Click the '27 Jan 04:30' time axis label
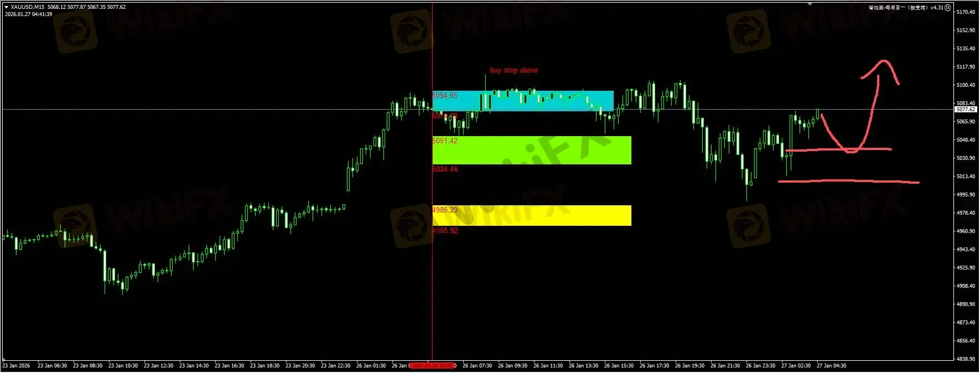The height and width of the screenshot is (373, 980). (x=831, y=366)
